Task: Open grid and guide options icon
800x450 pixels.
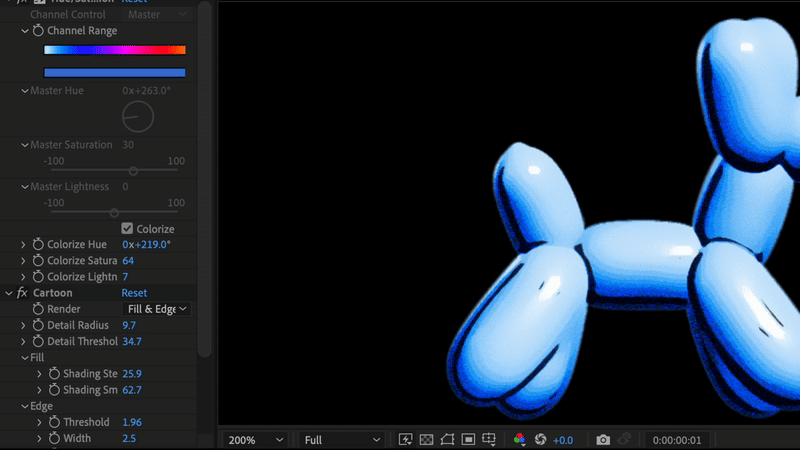Action: click(489, 439)
